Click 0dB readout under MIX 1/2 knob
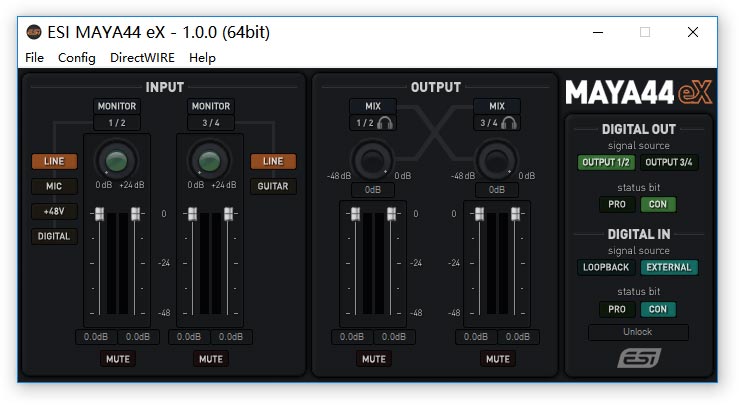Screen dimensions: 739x405 coord(373,190)
